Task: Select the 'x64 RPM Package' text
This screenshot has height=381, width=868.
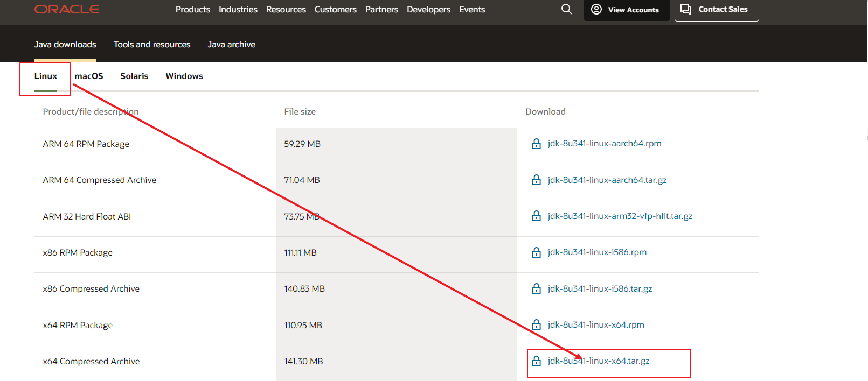Action: tap(78, 325)
